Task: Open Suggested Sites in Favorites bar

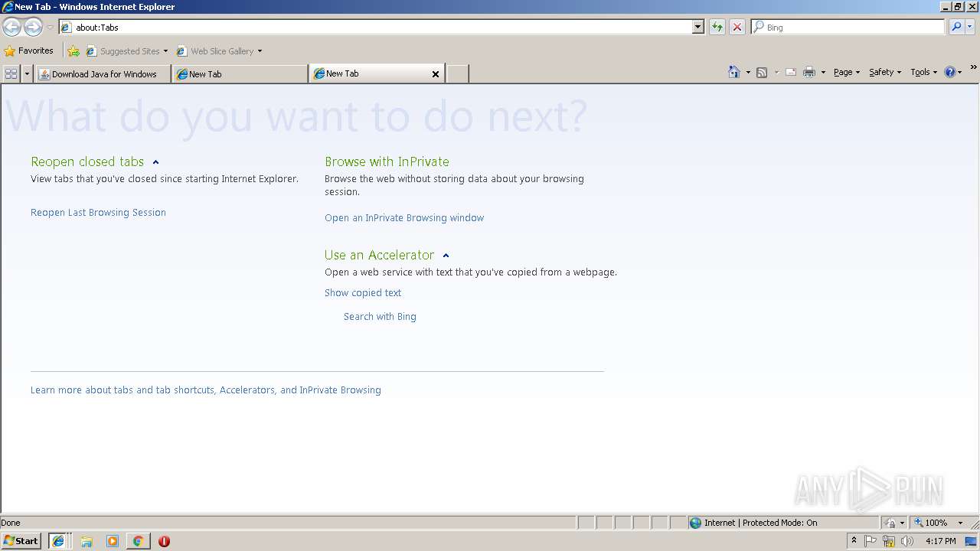Action: [126, 51]
